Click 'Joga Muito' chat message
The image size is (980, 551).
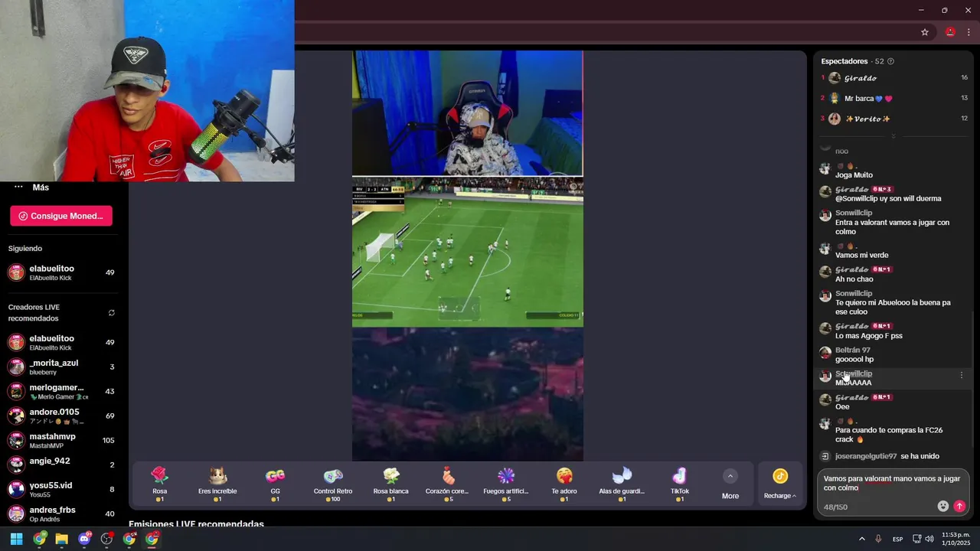point(854,175)
